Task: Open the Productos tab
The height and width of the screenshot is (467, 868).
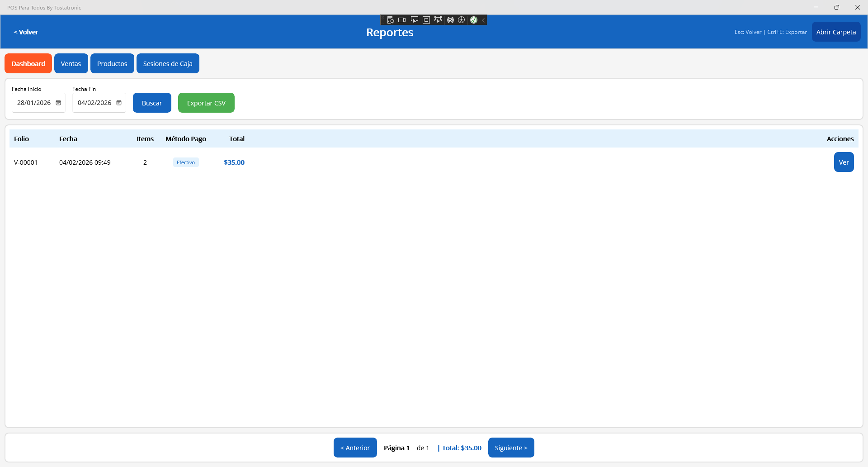Action: (112, 63)
